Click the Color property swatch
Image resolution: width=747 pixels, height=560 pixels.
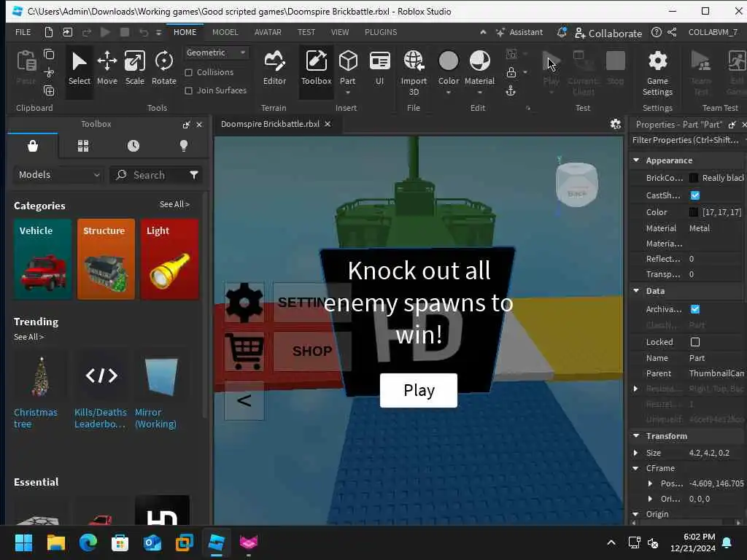pos(694,212)
